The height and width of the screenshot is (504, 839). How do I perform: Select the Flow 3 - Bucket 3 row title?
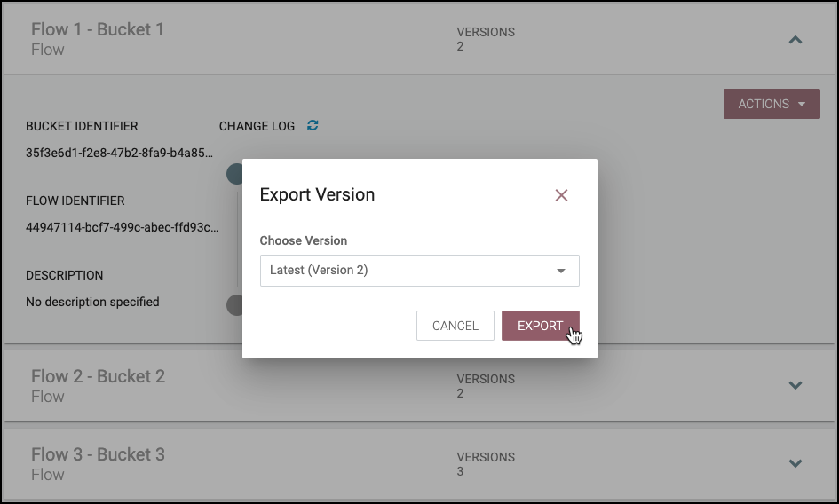(98, 454)
